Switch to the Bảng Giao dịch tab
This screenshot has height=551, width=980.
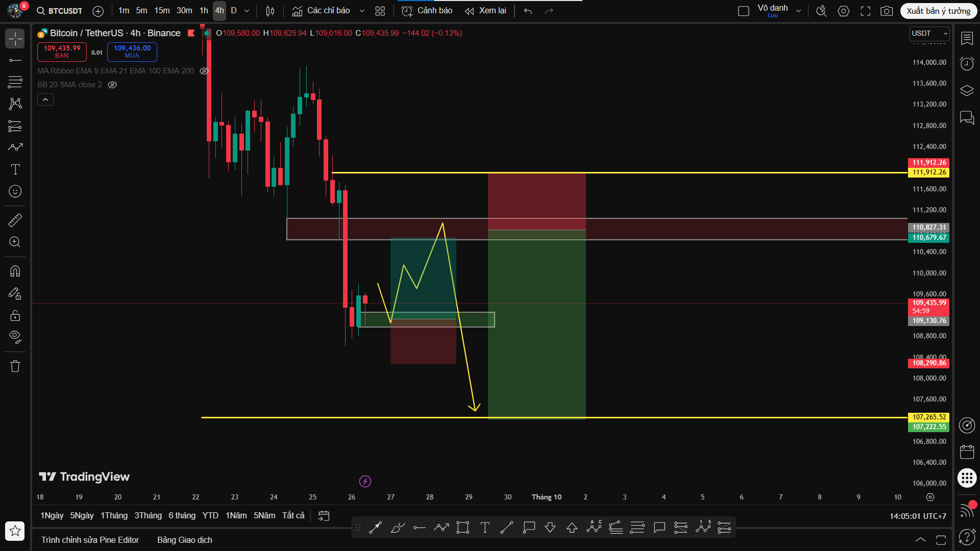tap(184, 540)
